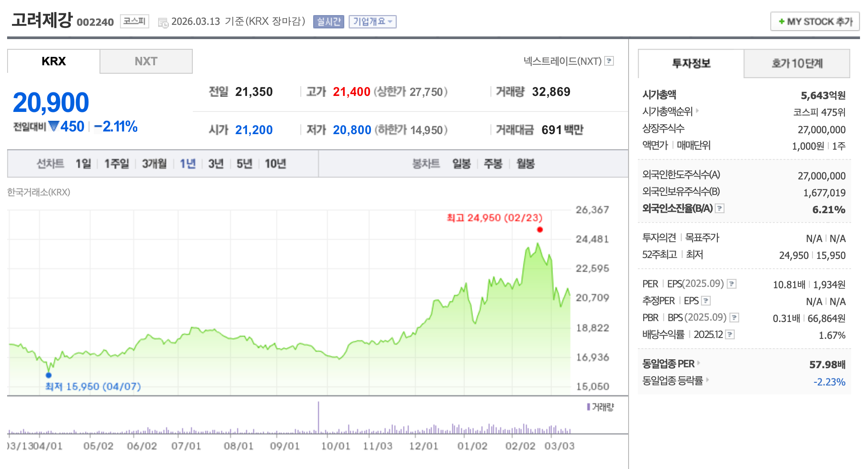The width and height of the screenshot is (868, 469).
Task: Click the 57.98배 same-industry PER value
Action: point(828,365)
